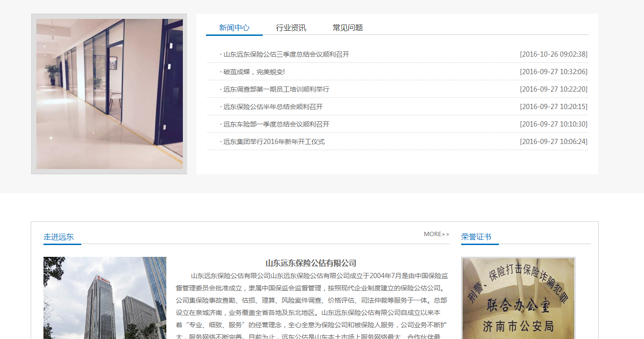Click the date [2016-09-27 10:10:30]
The height and width of the screenshot is (339, 644).
(x=554, y=124)
